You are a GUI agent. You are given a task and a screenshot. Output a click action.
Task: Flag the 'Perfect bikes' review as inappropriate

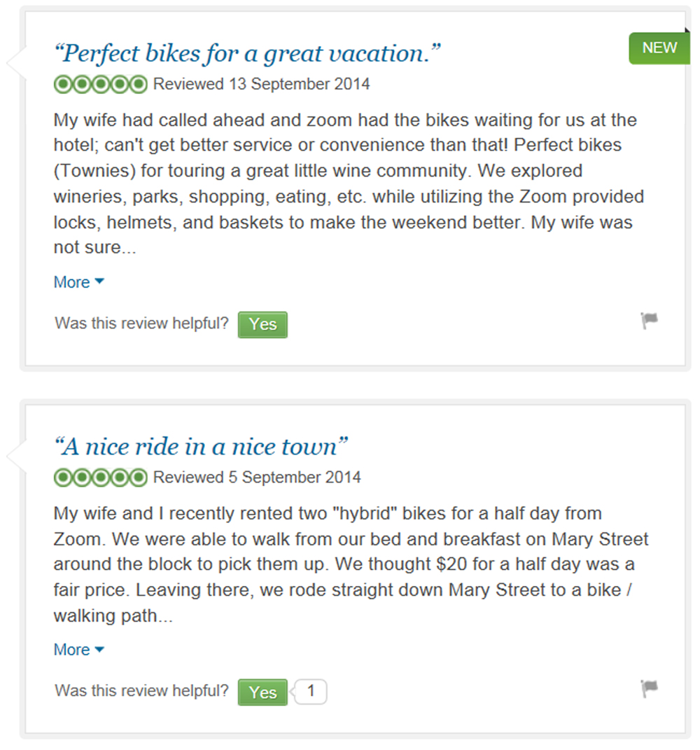pos(649,320)
